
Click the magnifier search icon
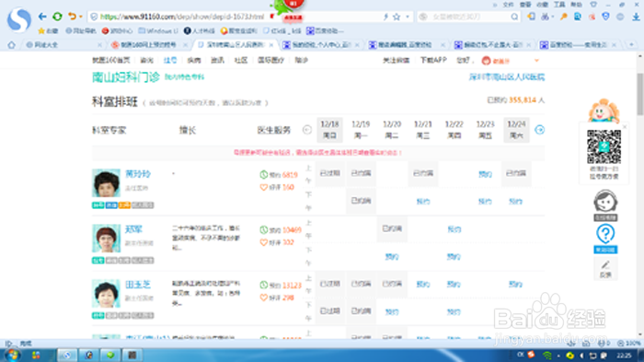pos(514,17)
